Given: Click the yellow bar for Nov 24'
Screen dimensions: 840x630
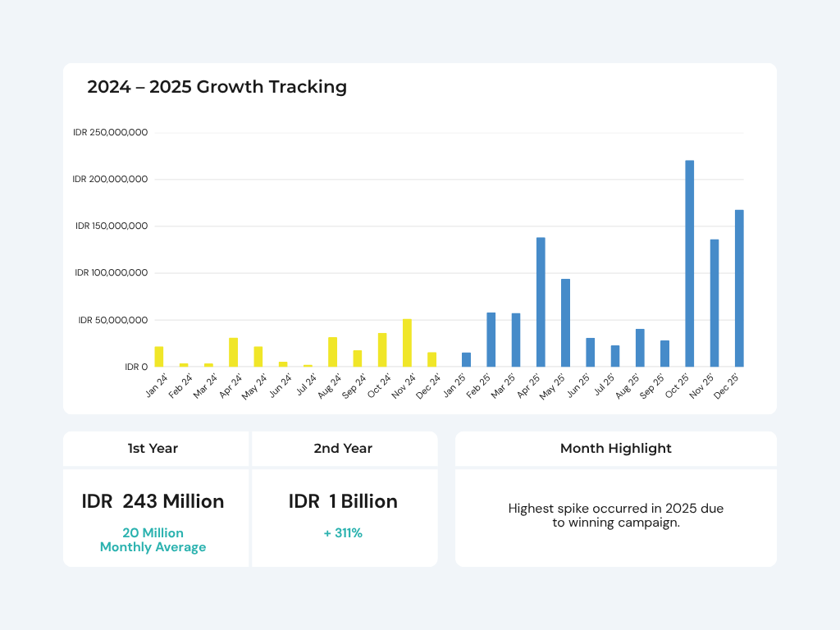Looking at the screenshot, I should 407,343.
